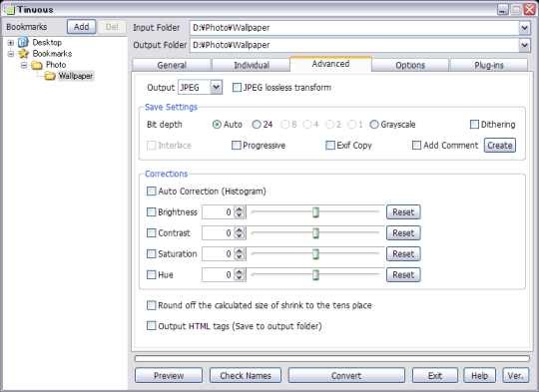Decrease Contrast value with spinner down arrow
Viewport: 539px width, 392px height.
(x=240, y=236)
